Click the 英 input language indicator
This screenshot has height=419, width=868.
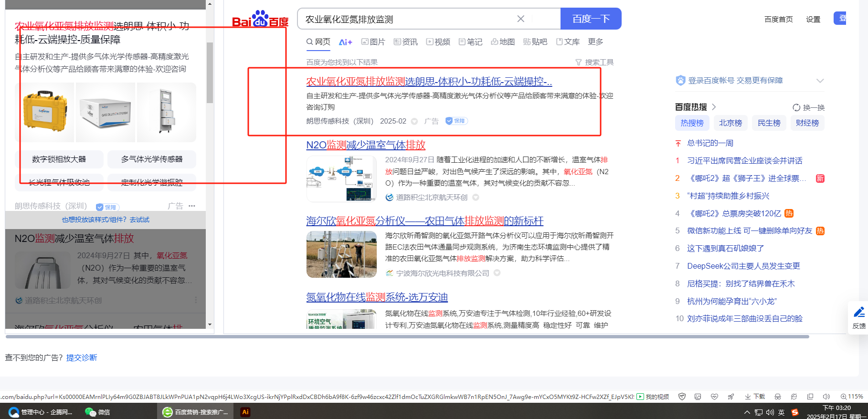[781, 412]
